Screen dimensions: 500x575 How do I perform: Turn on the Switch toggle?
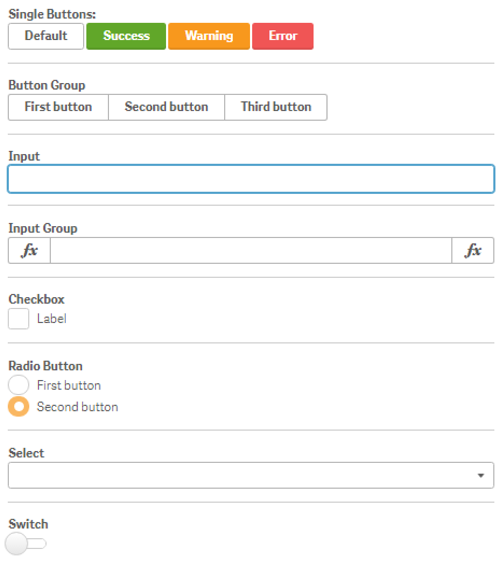25,543
